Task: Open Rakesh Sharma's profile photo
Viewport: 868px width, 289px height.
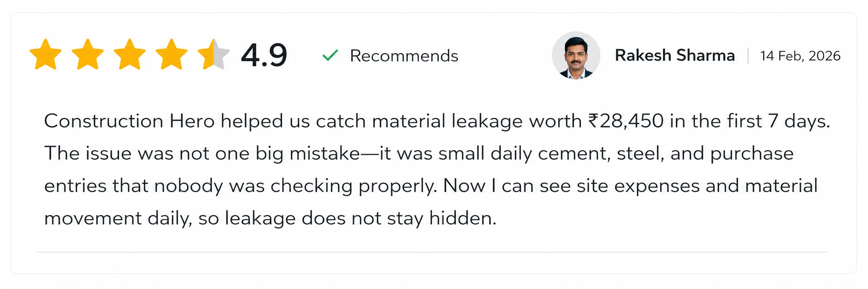Action: click(576, 55)
